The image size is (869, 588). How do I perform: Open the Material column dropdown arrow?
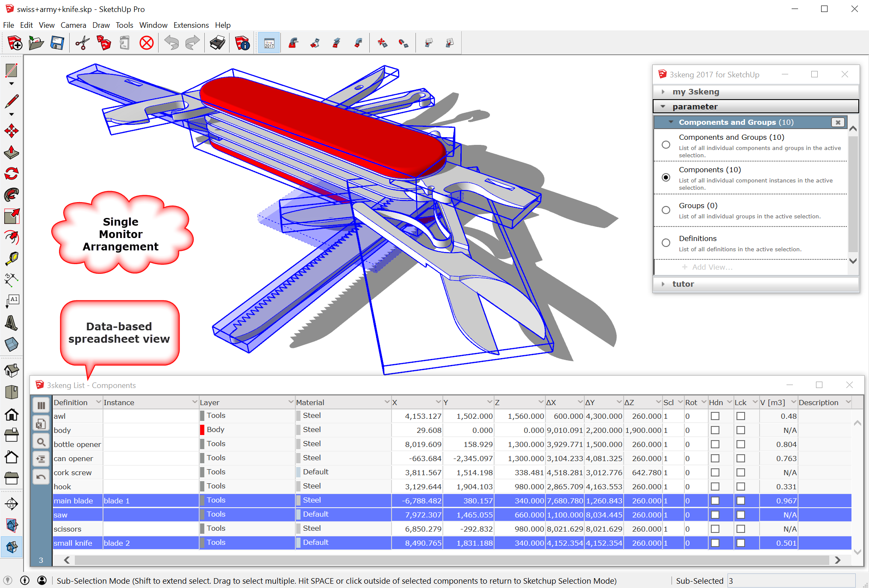pyautogui.click(x=387, y=402)
